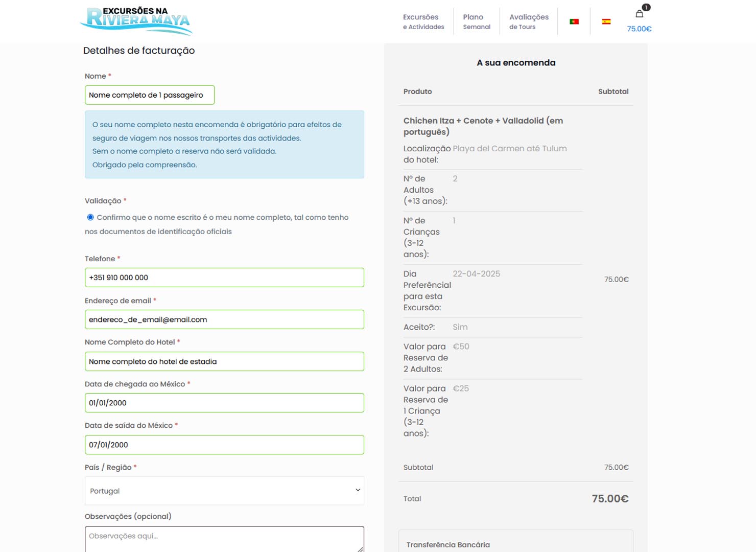Click the 75.00€ cart total link

(639, 29)
